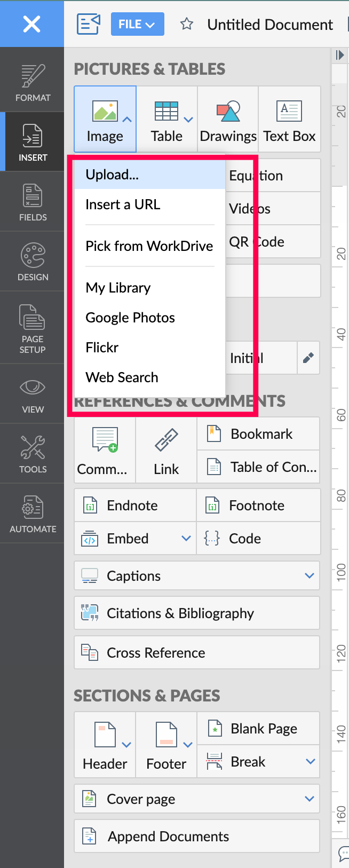Open the Tools panel
This screenshot has width=349, height=868.
pyautogui.click(x=33, y=454)
